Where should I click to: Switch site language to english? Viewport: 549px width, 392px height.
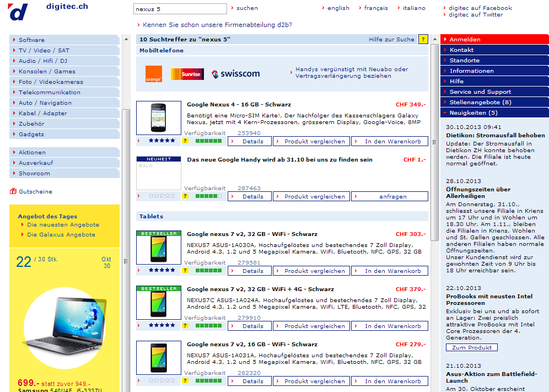click(x=338, y=8)
